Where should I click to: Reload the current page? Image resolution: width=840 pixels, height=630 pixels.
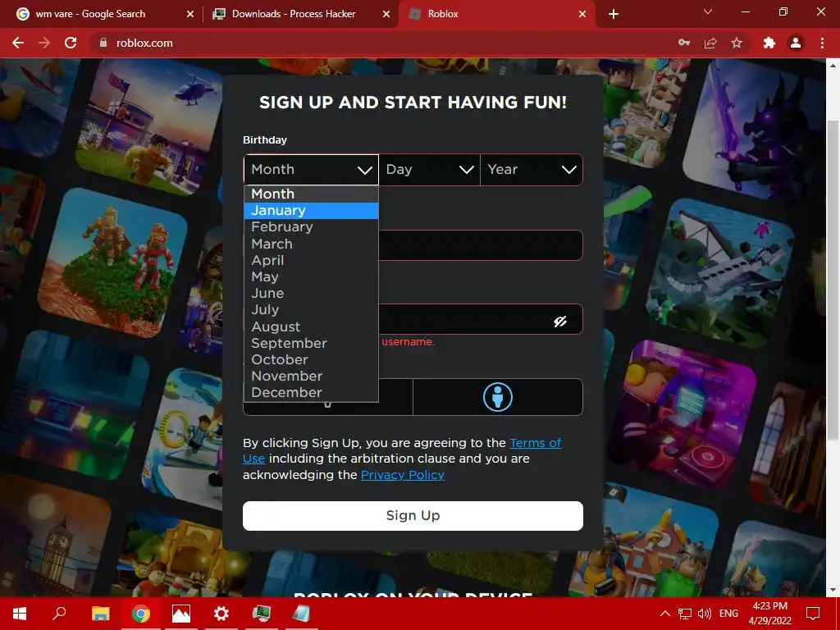(71, 43)
